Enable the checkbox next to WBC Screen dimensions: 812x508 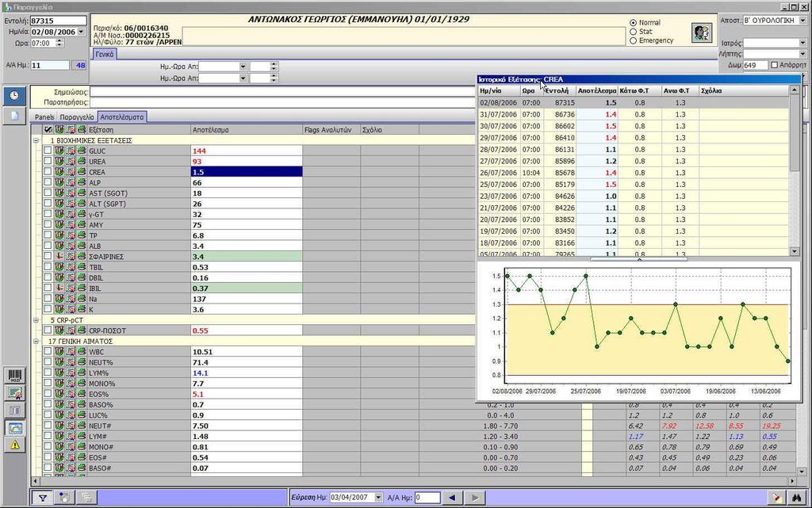[x=48, y=352]
